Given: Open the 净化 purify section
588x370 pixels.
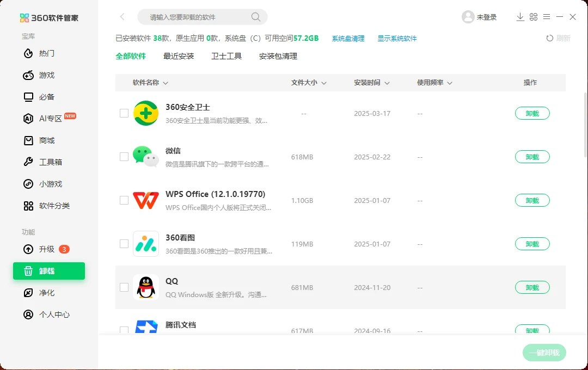Looking at the screenshot, I should (x=39, y=293).
